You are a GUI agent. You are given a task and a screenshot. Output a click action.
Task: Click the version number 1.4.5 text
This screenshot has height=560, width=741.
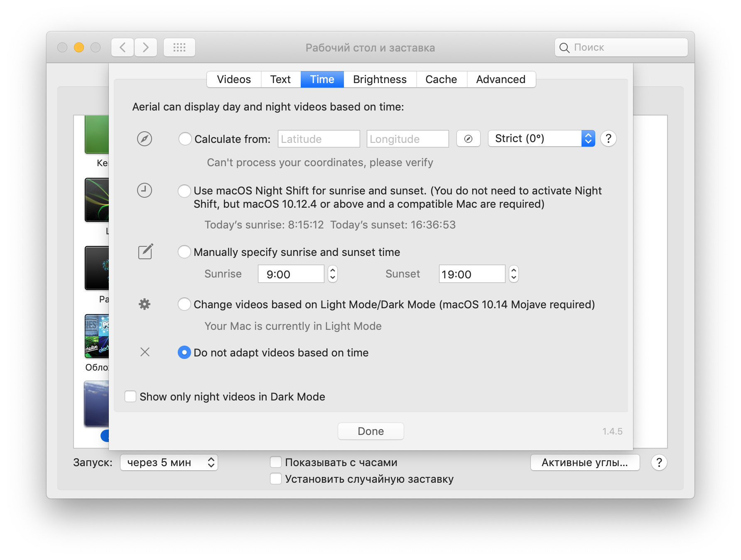[x=612, y=431]
